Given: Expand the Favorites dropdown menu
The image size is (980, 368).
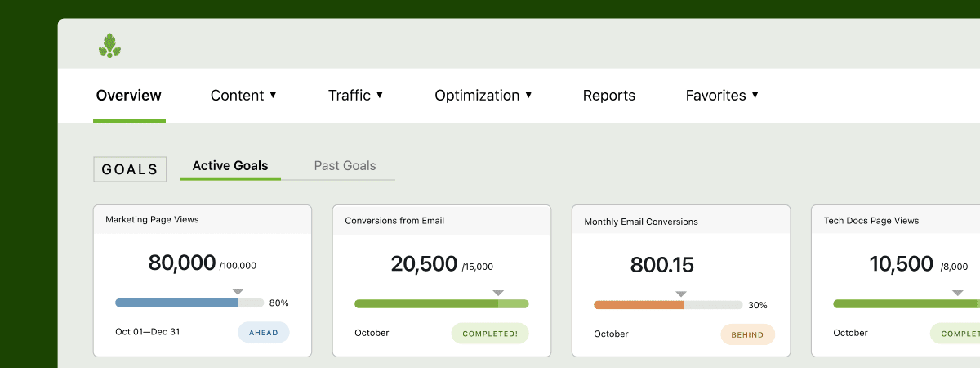Looking at the screenshot, I should point(722,96).
